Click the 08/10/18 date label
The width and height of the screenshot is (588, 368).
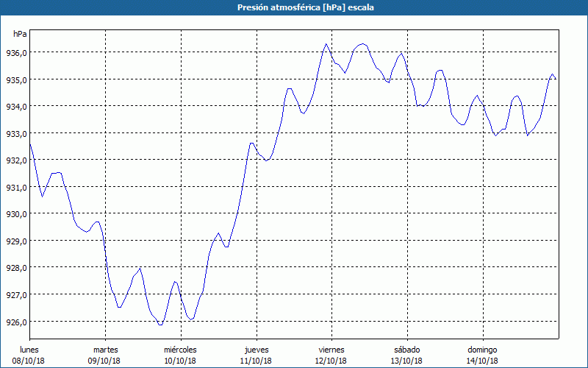(28, 361)
